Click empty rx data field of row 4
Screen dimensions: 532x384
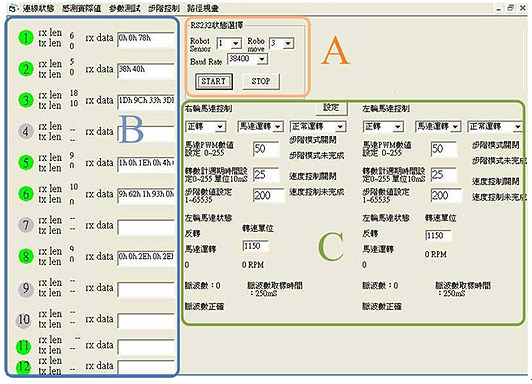(x=146, y=133)
